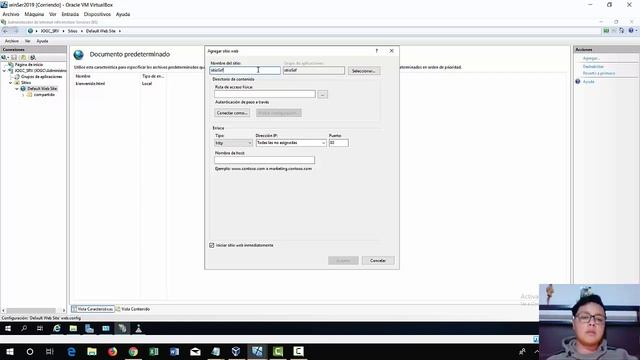Open File Explorer in guest taskbar
The height and width of the screenshot is (360, 640).
73,329
